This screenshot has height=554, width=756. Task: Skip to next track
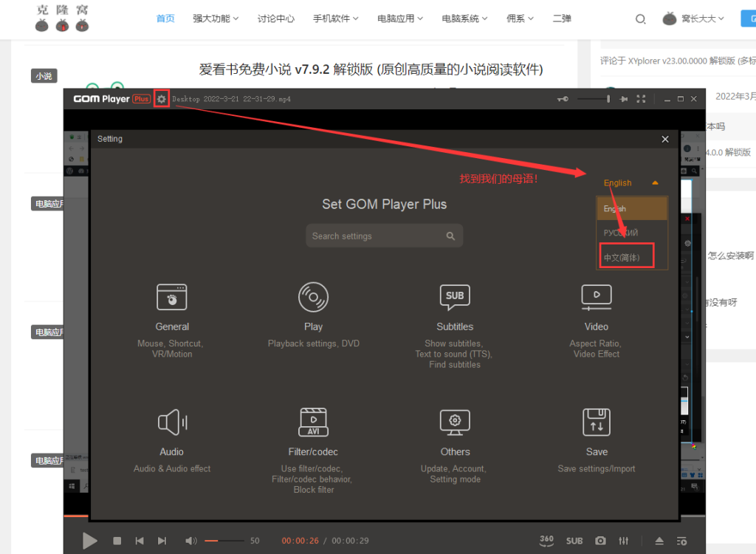[162, 541]
